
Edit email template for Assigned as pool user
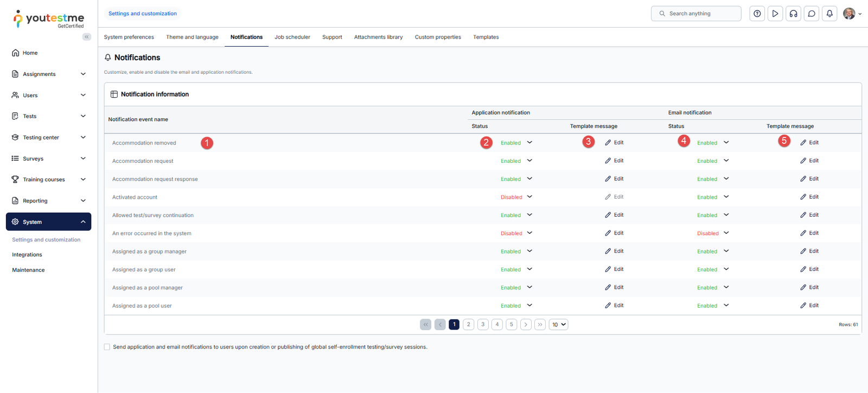[809, 306]
